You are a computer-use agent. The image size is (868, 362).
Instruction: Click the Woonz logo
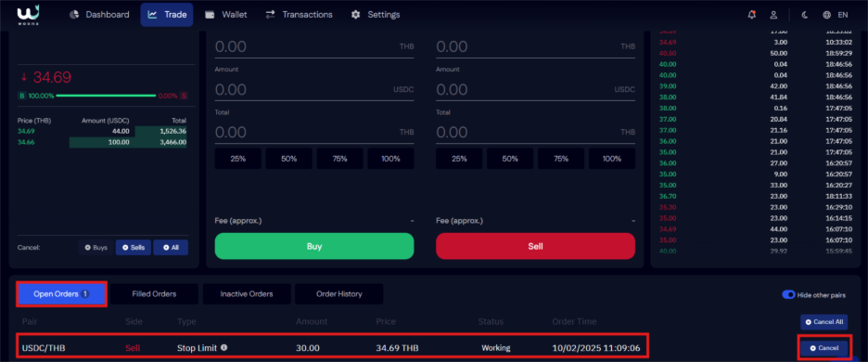tap(27, 15)
